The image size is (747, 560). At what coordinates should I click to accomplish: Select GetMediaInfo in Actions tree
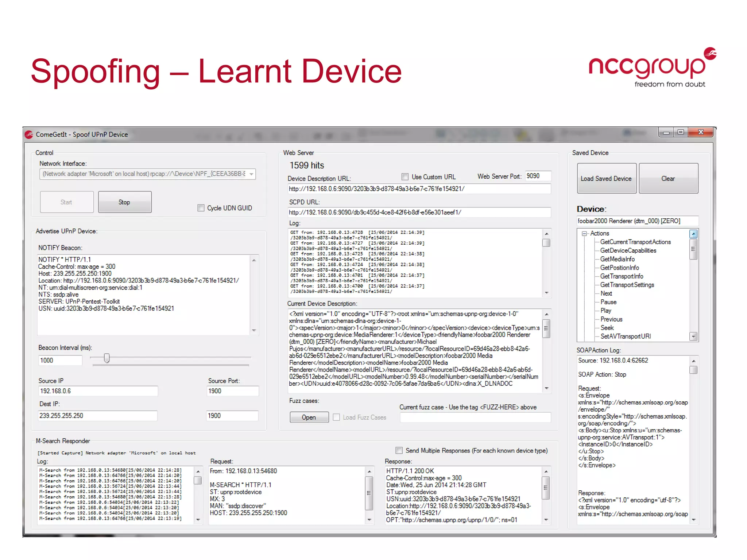click(x=618, y=259)
